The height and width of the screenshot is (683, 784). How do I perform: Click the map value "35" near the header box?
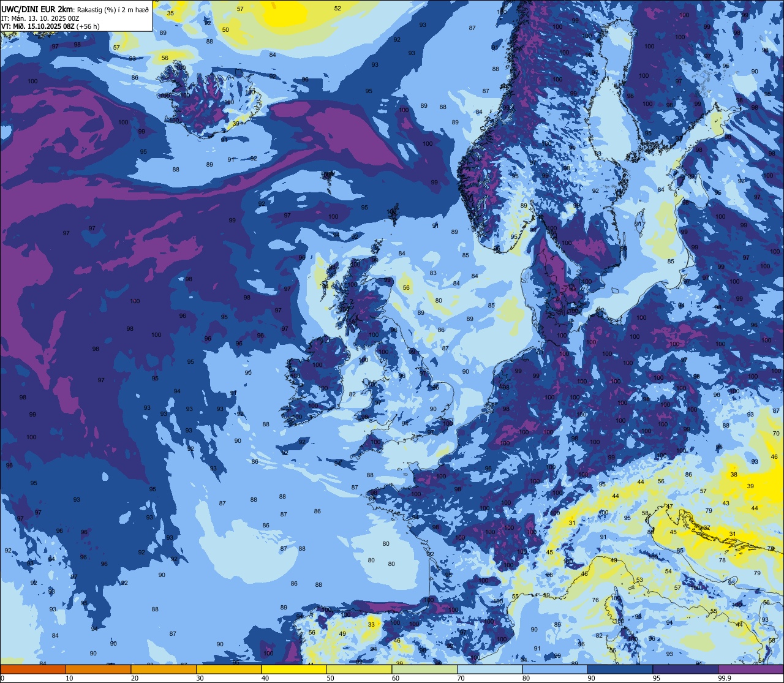pyautogui.click(x=170, y=13)
